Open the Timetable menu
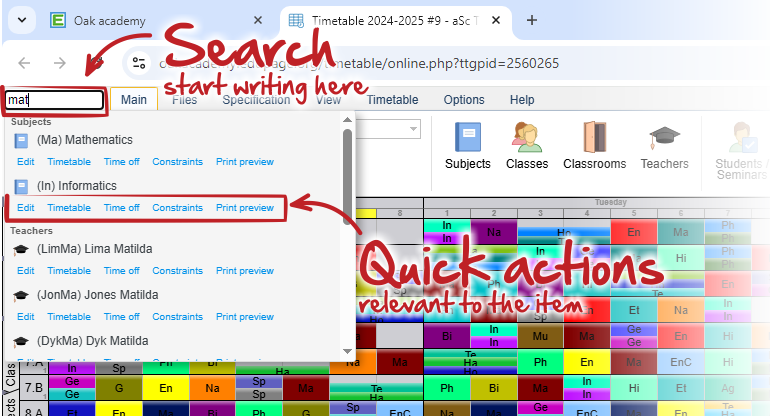 coord(392,100)
